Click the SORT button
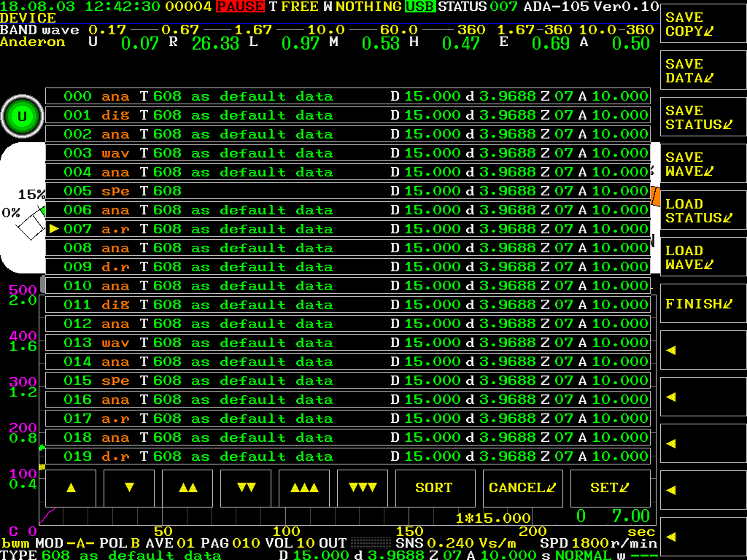Image resolution: width=747 pixels, height=560 pixels. click(x=436, y=488)
